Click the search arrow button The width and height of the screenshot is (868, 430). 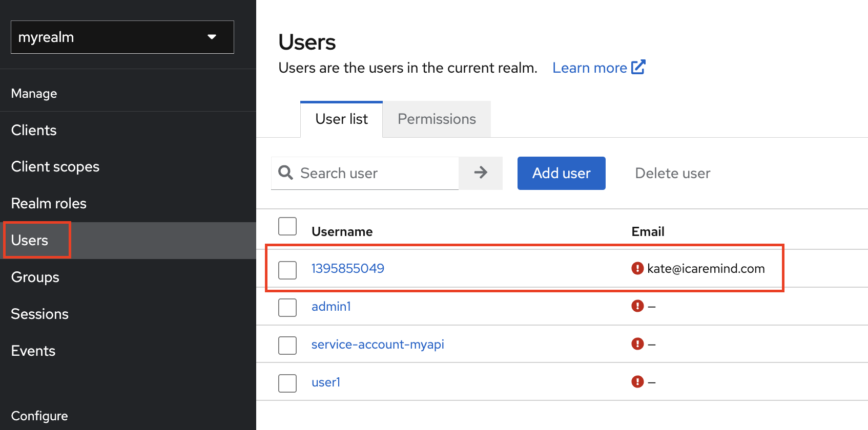(480, 173)
